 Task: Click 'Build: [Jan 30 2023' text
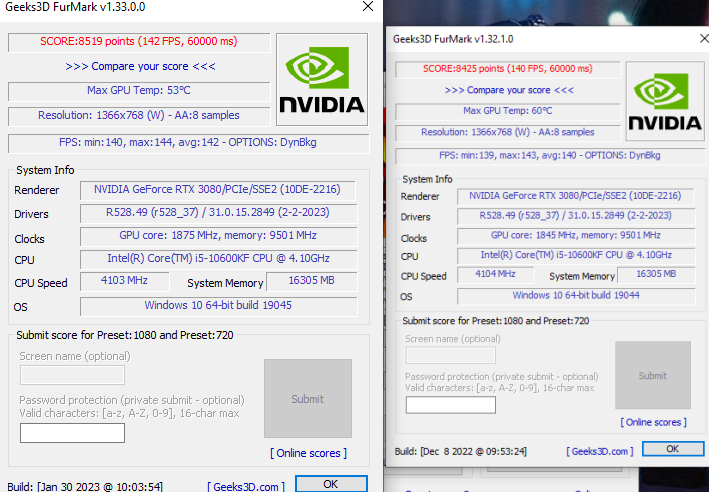(x=85, y=487)
